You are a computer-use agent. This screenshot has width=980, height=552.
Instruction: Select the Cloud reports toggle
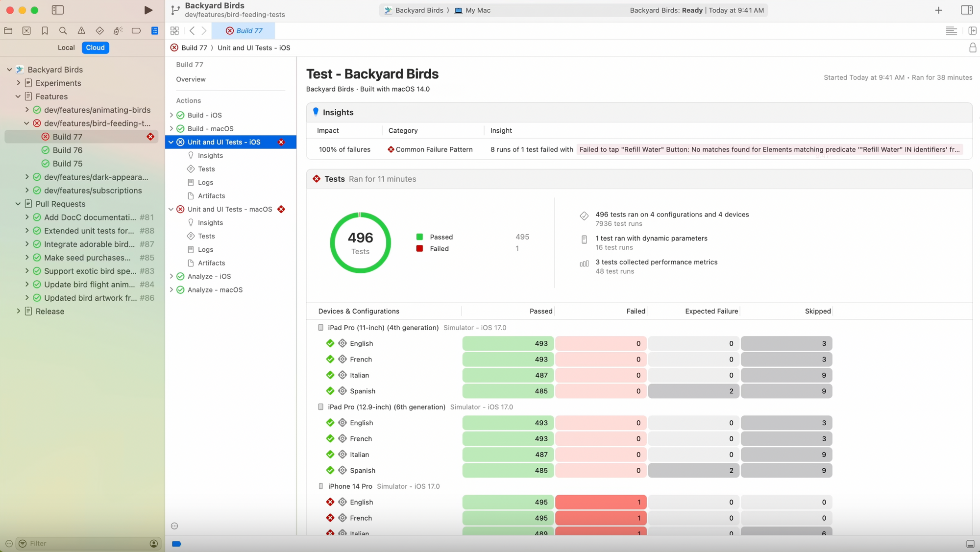click(95, 48)
